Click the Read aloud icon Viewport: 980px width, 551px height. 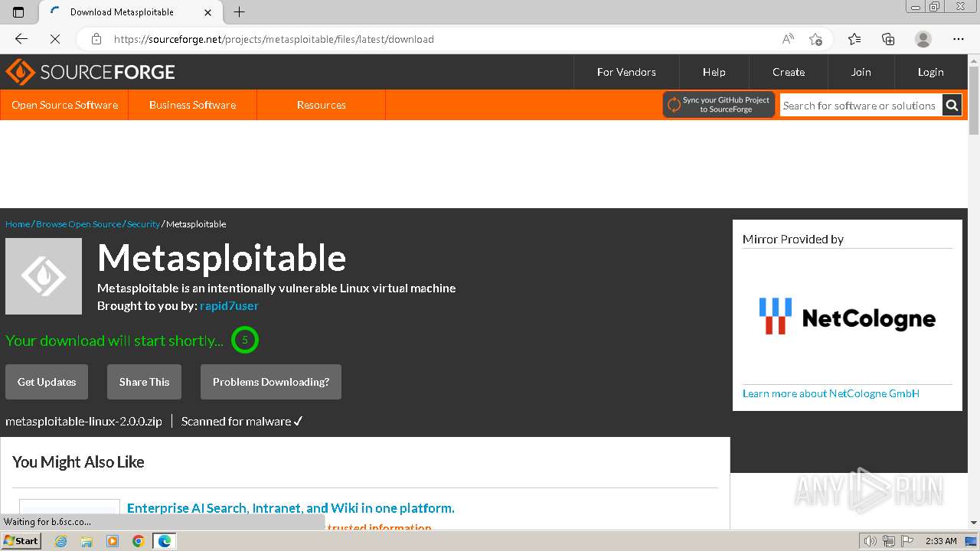click(788, 39)
